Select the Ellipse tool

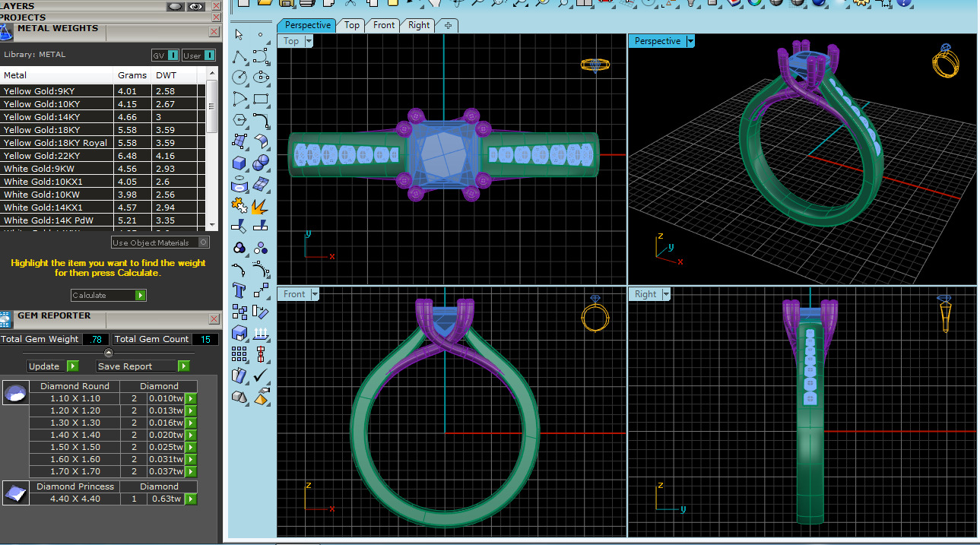pyautogui.click(x=261, y=77)
